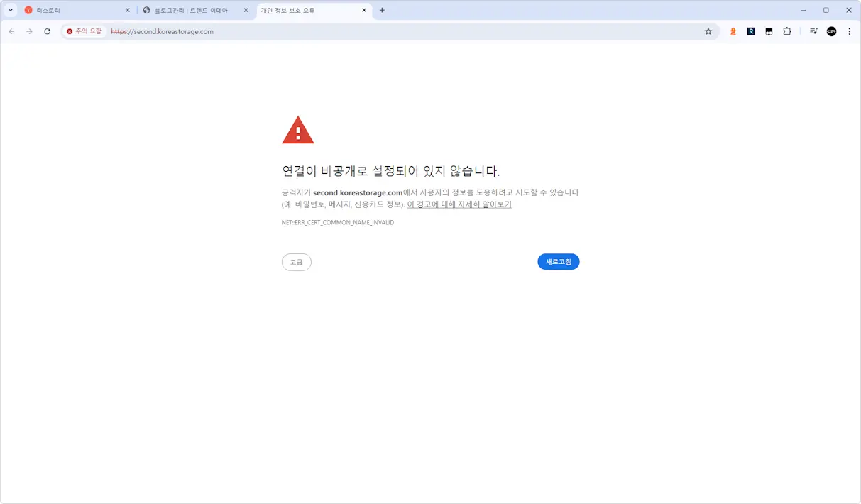Click the red warning triangle graphic

click(298, 129)
